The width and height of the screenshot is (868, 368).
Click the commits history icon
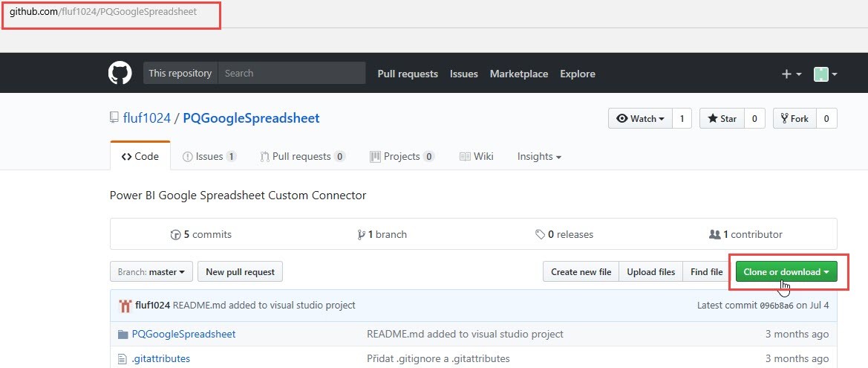click(x=175, y=235)
